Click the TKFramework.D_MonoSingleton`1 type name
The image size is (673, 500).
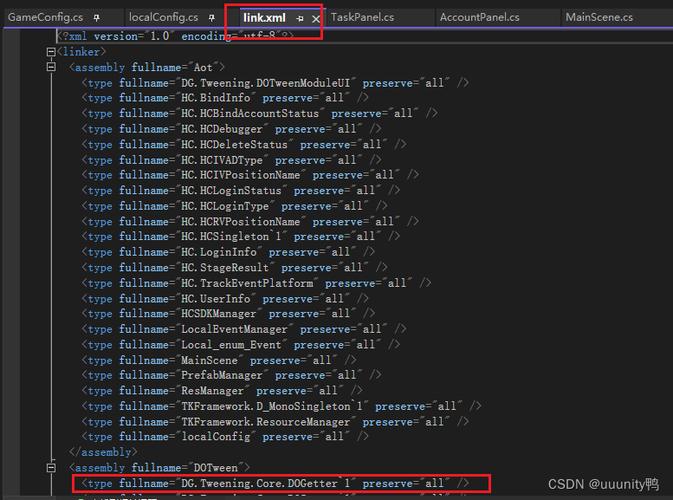pyautogui.click(x=272, y=406)
